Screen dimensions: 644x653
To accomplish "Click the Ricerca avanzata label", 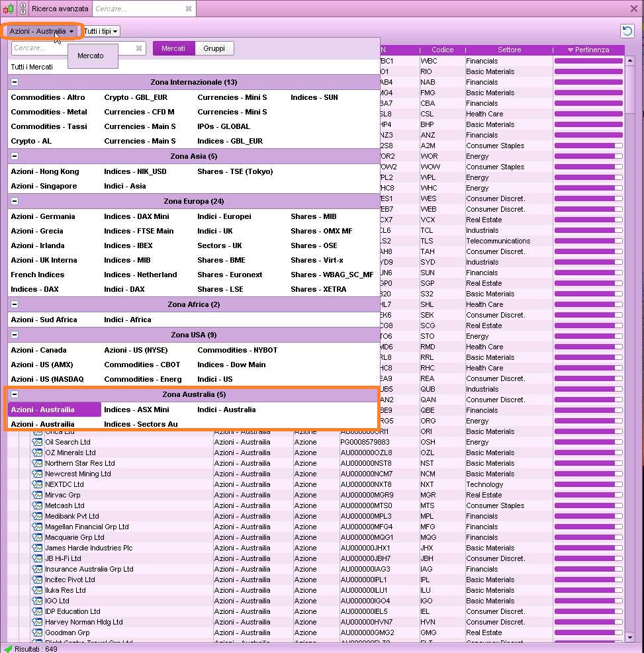I will point(60,9).
